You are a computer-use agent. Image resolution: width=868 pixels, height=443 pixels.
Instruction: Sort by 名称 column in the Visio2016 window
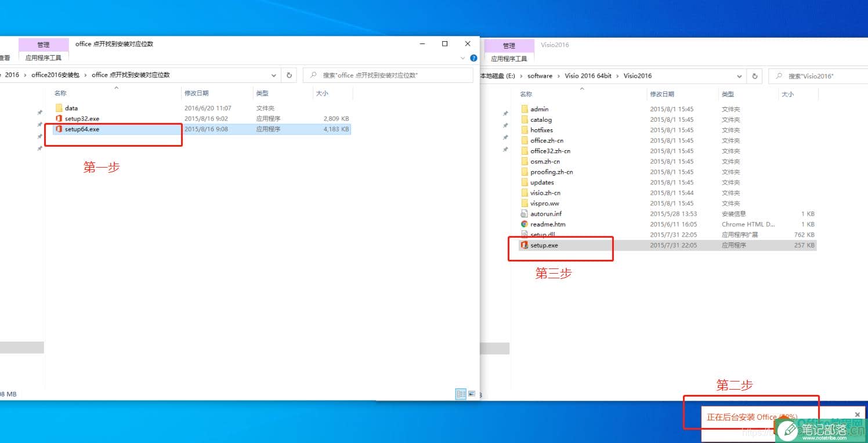point(526,94)
